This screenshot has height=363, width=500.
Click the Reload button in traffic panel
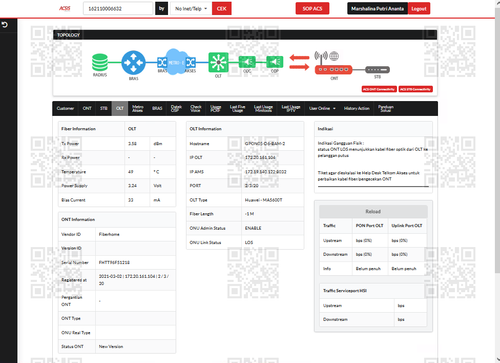[x=373, y=211]
